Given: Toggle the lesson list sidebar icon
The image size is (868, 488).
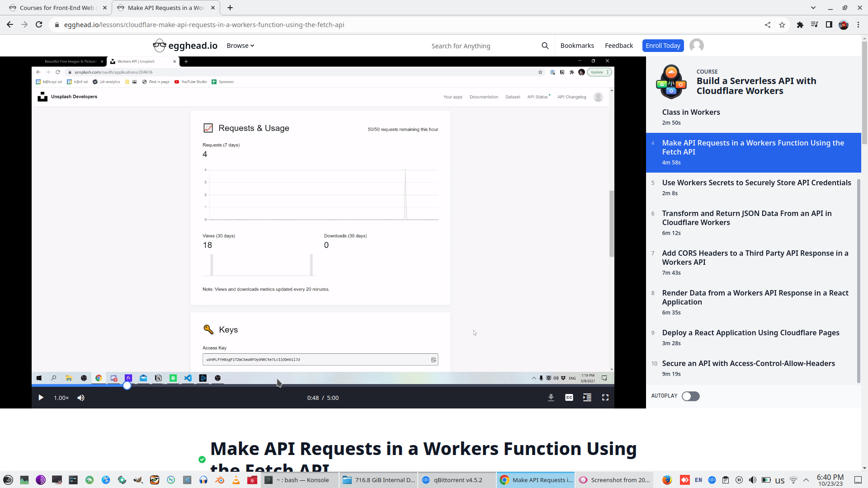Looking at the screenshot, I should (587, 398).
